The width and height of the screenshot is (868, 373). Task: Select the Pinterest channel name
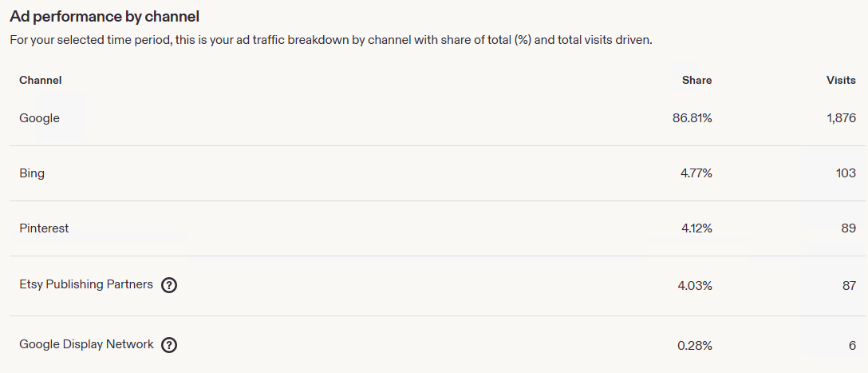(45, 228)
